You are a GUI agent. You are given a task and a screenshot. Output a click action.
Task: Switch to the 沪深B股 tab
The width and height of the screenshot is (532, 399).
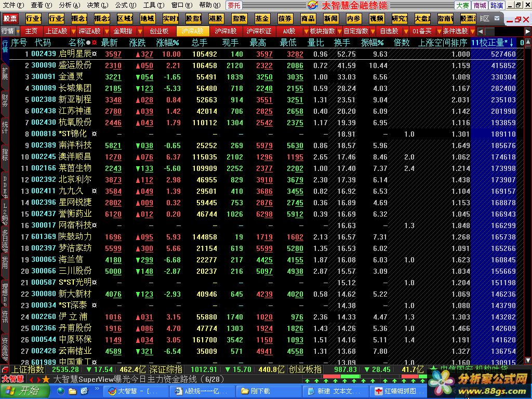225,31
